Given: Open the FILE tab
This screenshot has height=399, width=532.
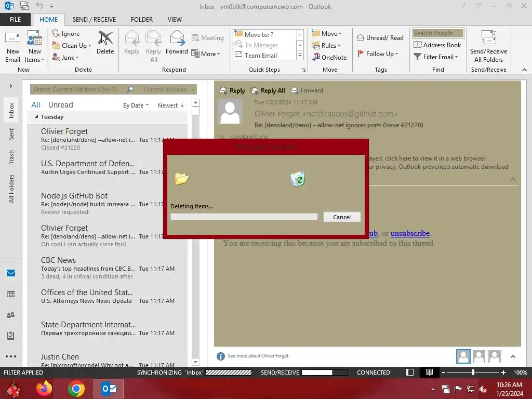Looking at the screenshot, I should point(15,19).
